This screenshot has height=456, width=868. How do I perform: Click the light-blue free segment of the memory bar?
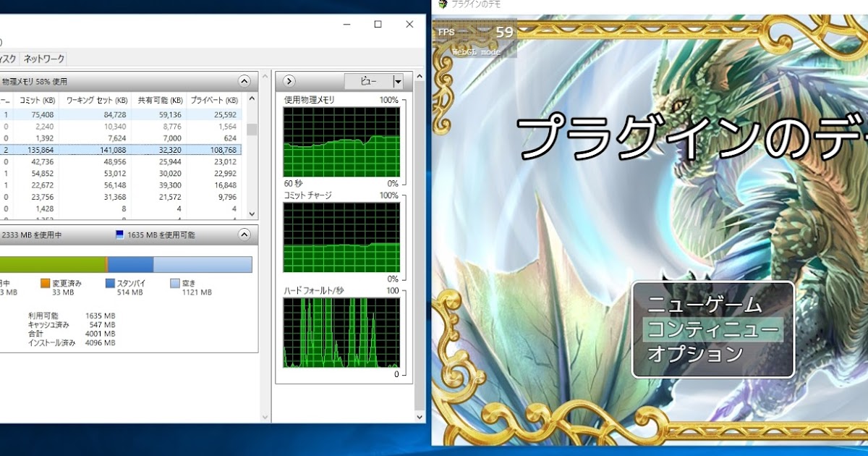[203, 264]
